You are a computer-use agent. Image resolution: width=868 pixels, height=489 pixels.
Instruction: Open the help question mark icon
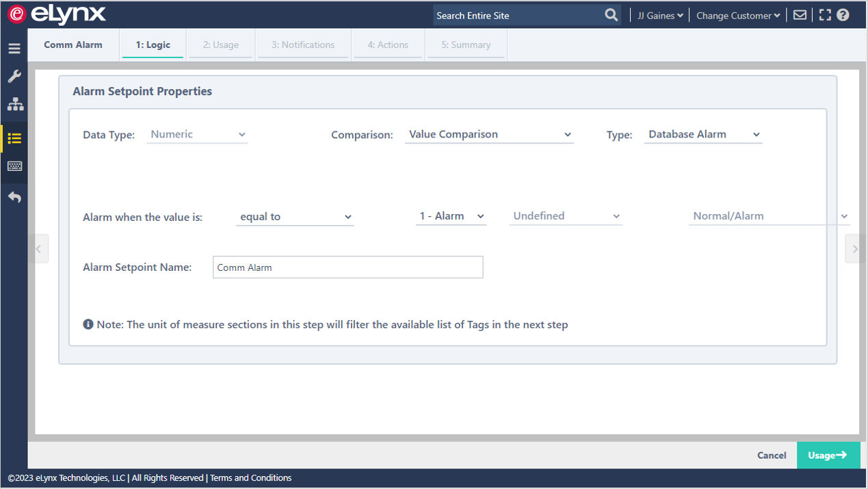[x=843, y=15]
